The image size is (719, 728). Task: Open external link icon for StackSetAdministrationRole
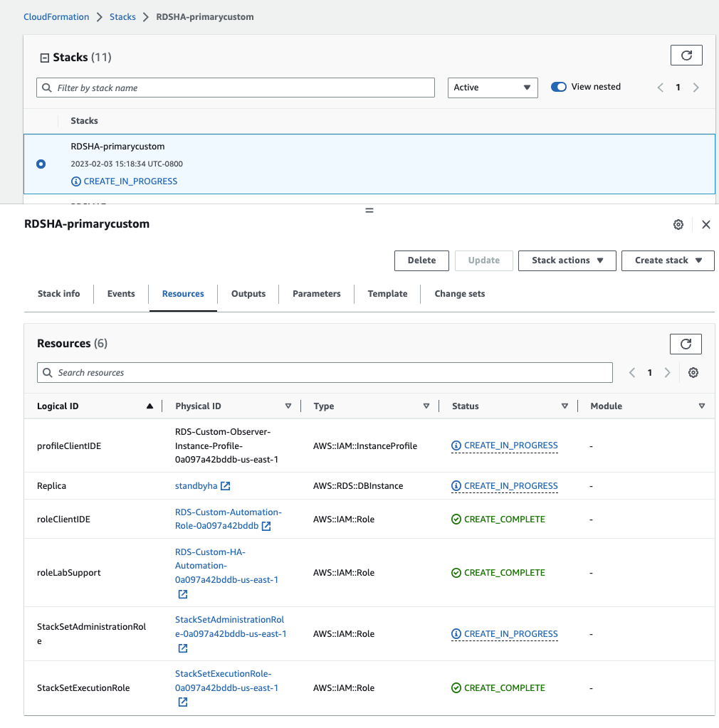pyautogui.click(x=183, y=648)
